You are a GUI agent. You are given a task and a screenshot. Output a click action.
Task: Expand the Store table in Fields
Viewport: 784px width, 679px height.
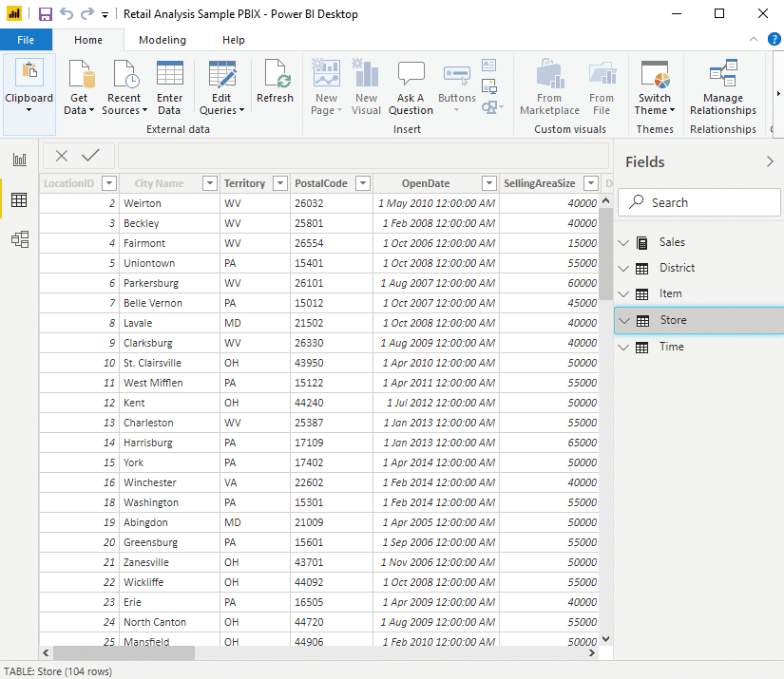pos(624,320)
